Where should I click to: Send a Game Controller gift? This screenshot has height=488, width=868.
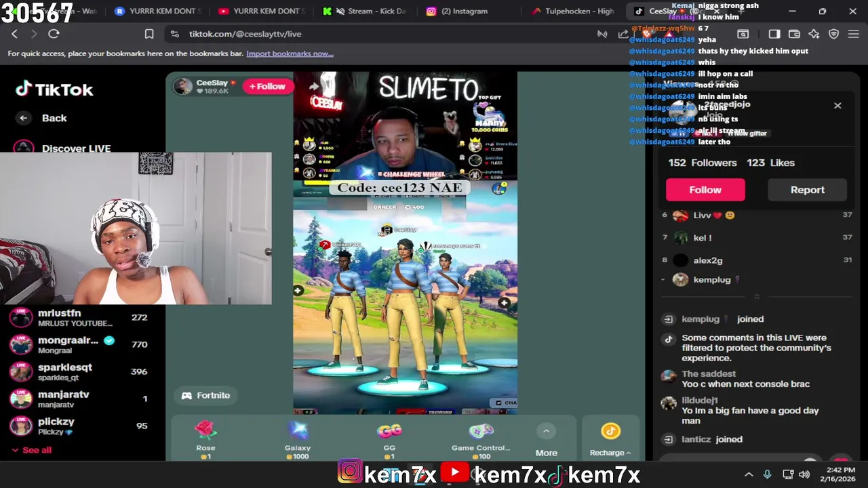481,439
